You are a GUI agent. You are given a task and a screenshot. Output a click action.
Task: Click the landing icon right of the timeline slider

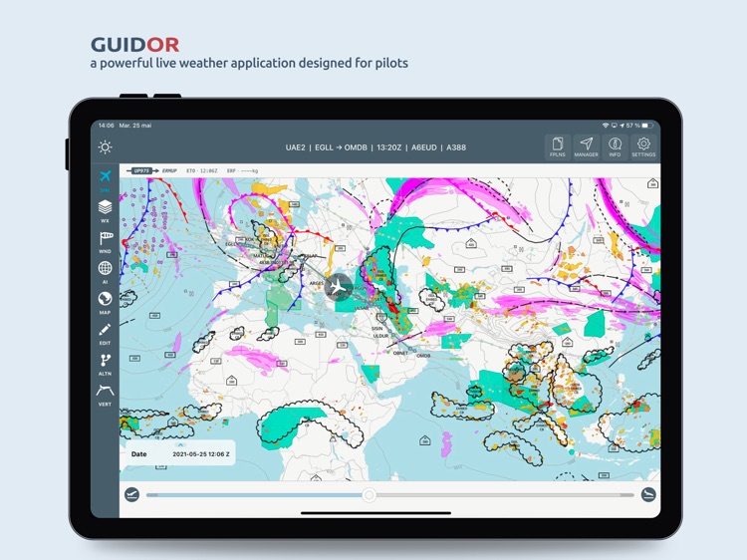(x=648, y=494)
